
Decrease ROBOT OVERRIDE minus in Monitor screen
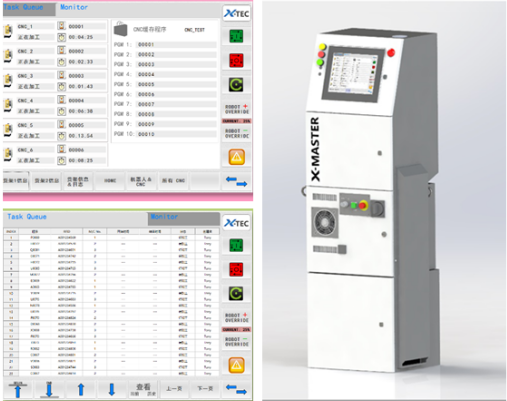(x=237, y=133)
